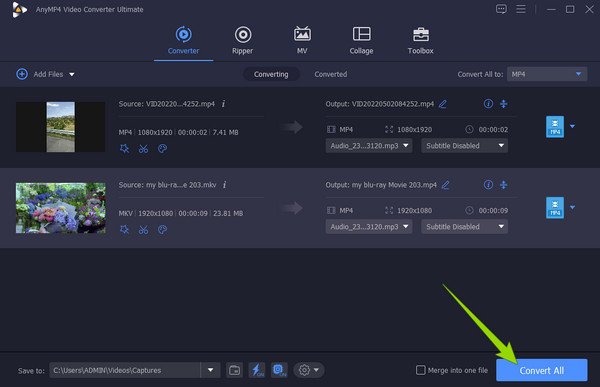Enable Merge into one file checkbox
Viewport: 600px width, 387px height.
coord(421,370)
